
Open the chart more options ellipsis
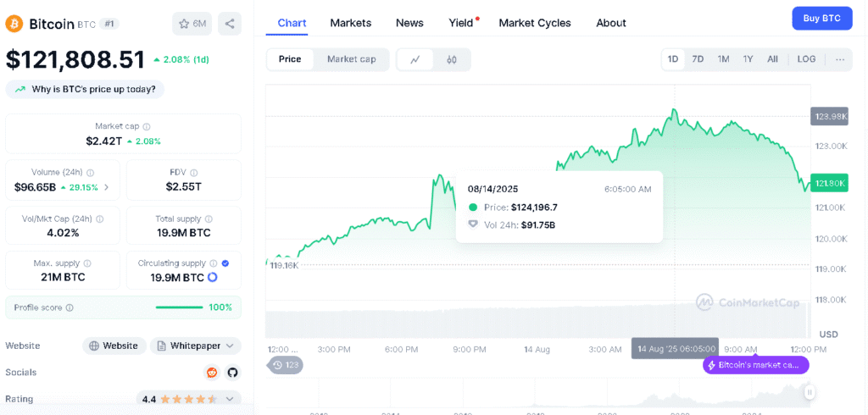tap(840, 59)
